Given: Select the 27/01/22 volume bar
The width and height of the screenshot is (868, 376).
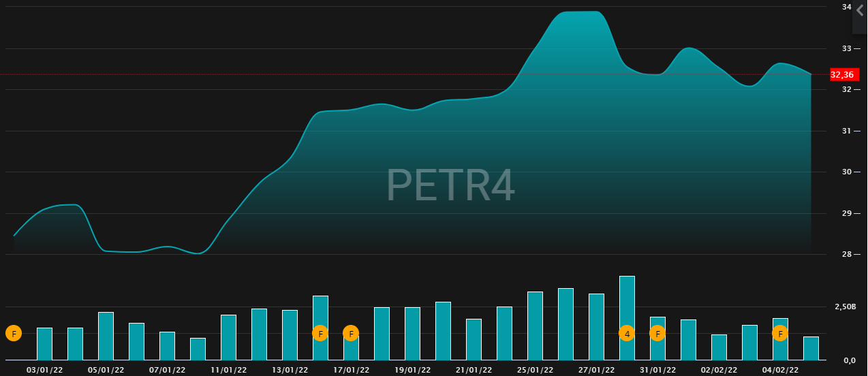Looking at the screenshot, I should [x=596, y=327].
